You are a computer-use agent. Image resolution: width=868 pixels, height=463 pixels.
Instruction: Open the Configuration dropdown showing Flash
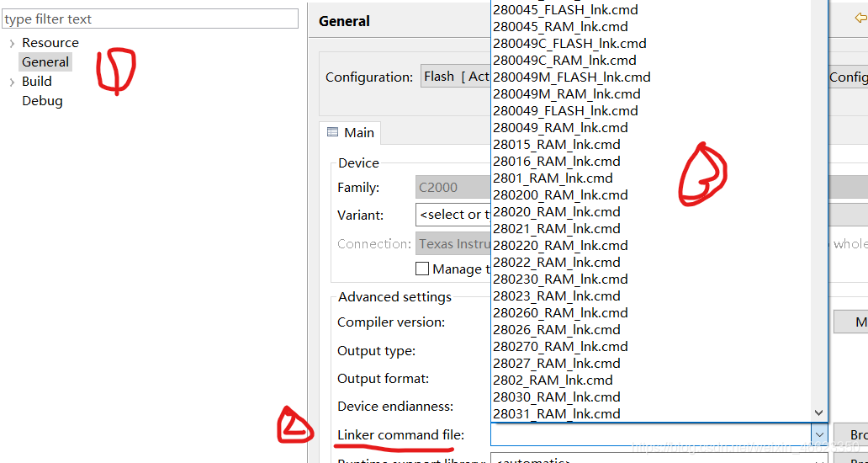456,77
